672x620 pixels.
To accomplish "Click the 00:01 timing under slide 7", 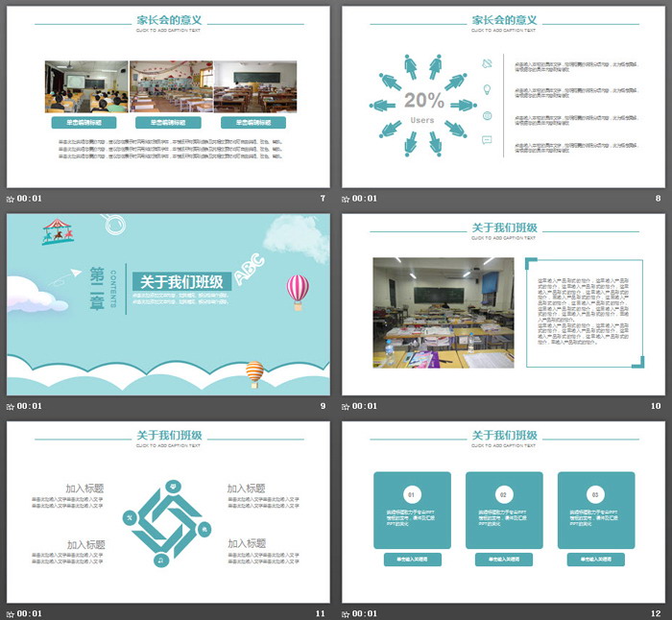I will click(29, 199).
